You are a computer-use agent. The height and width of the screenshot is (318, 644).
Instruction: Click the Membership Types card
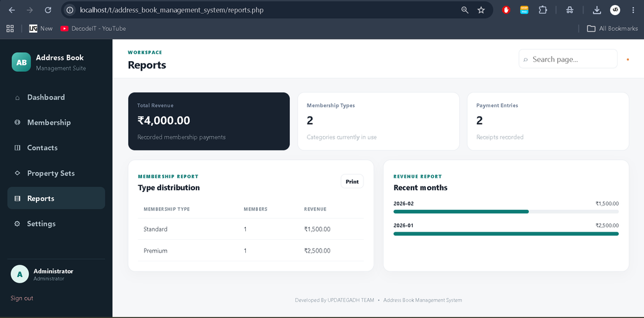pyautogui.click(x=378, y=122)
